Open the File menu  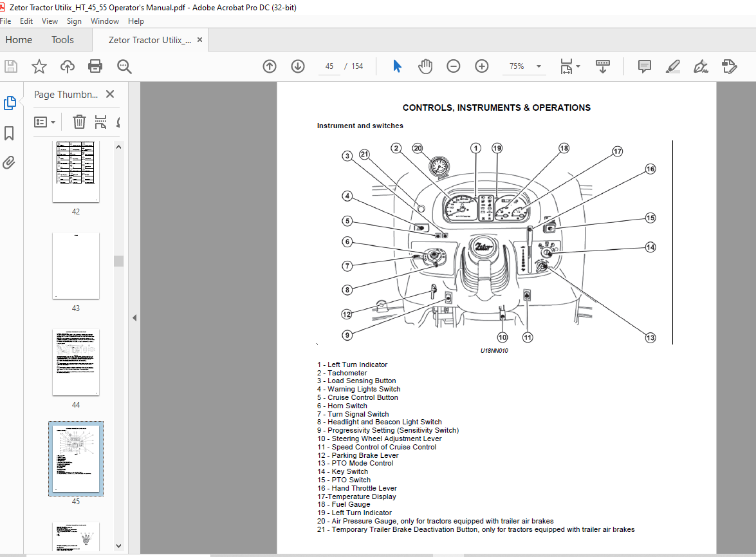[5, 21]
